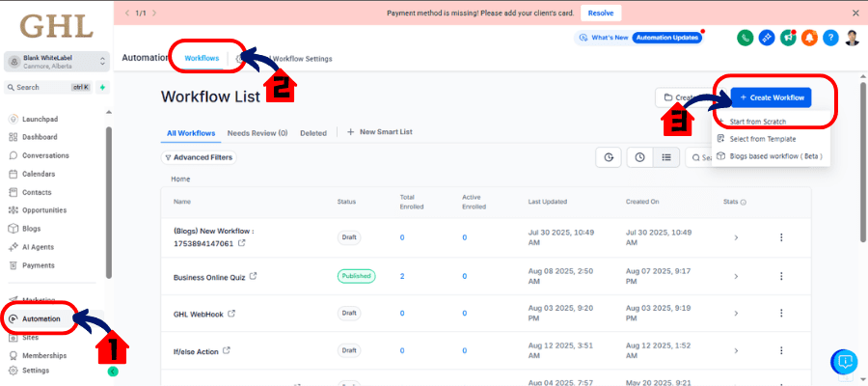Click the Home breadcrumb folder

coord(180,179)
